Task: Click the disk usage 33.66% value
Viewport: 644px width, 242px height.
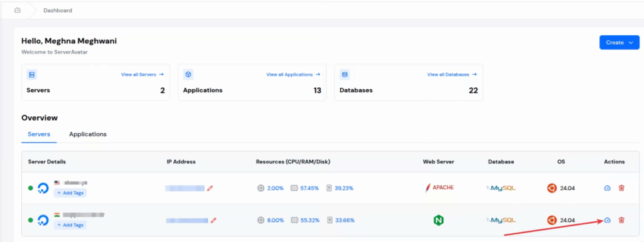Action: coord(345,220)
